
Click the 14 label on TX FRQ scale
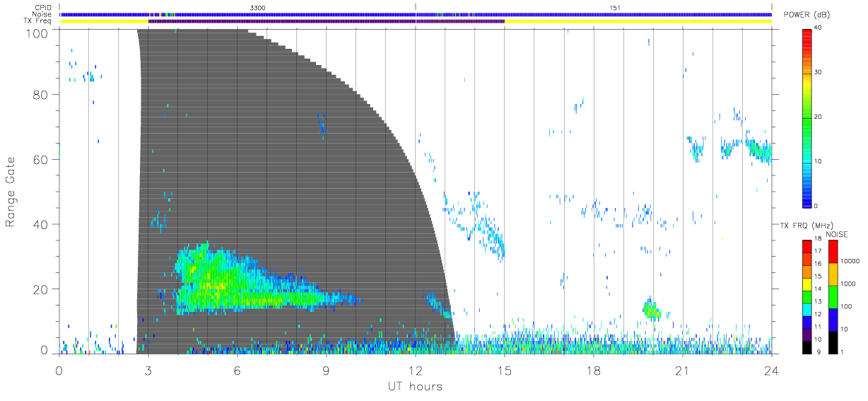click(x=818, y=289)
